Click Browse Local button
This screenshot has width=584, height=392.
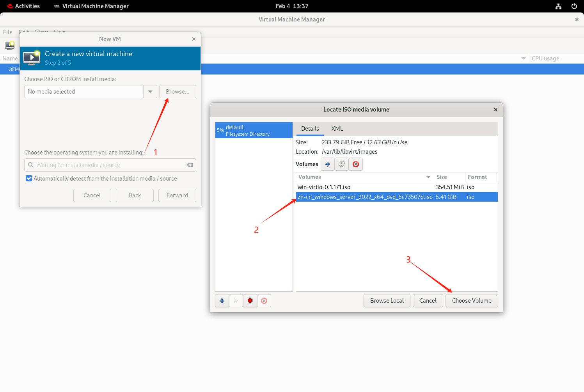pyautogui.click(x=387, y=301)
